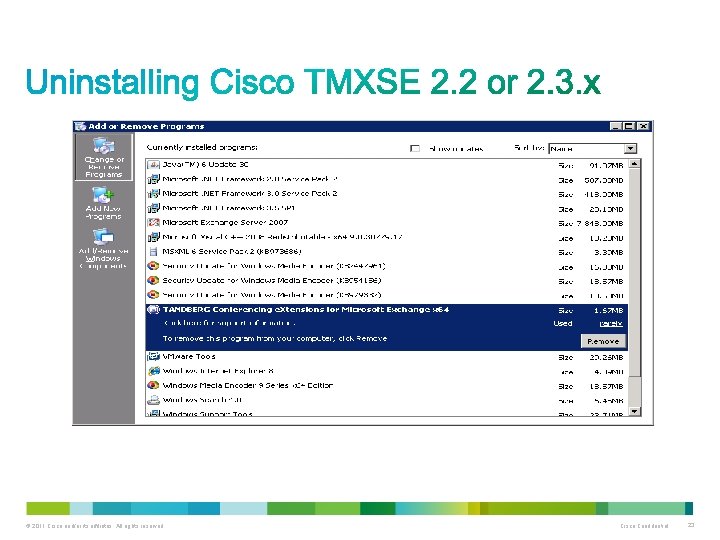Click the .NET Framework 3.0 Service Pack 2 icon
Screen dimensions: 720x540
point(153,193)
